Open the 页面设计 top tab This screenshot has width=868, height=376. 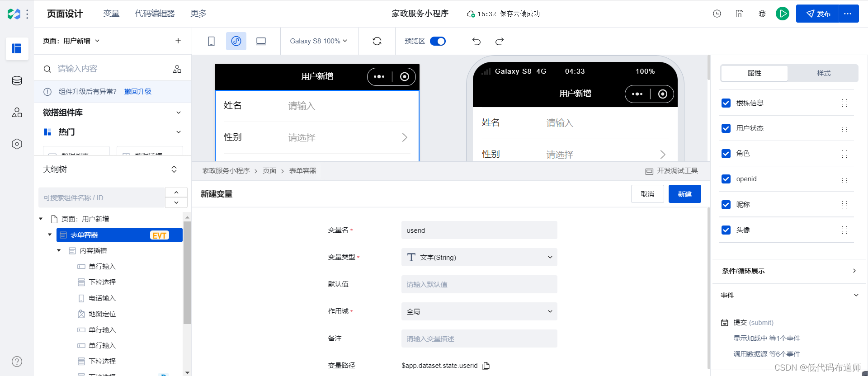65,14
